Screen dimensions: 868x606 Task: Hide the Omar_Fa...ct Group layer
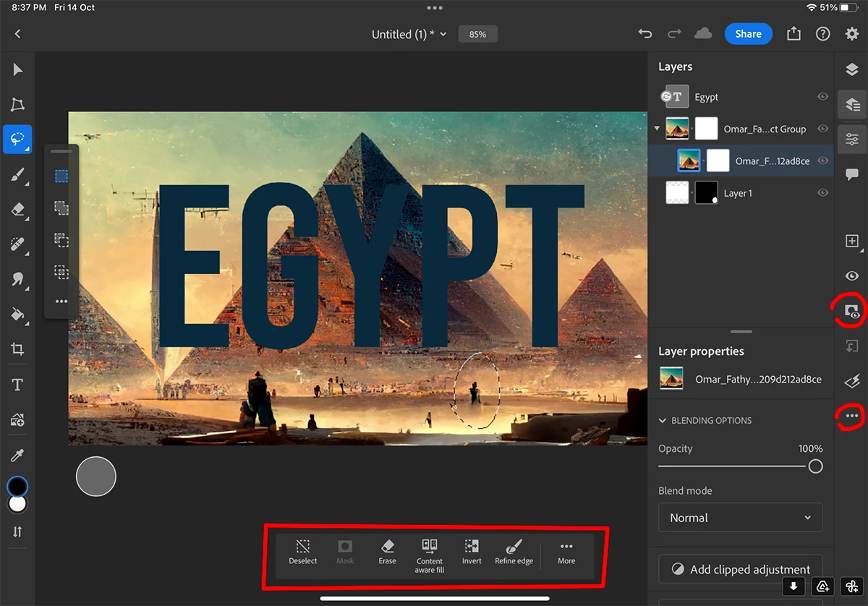point(822,129)
